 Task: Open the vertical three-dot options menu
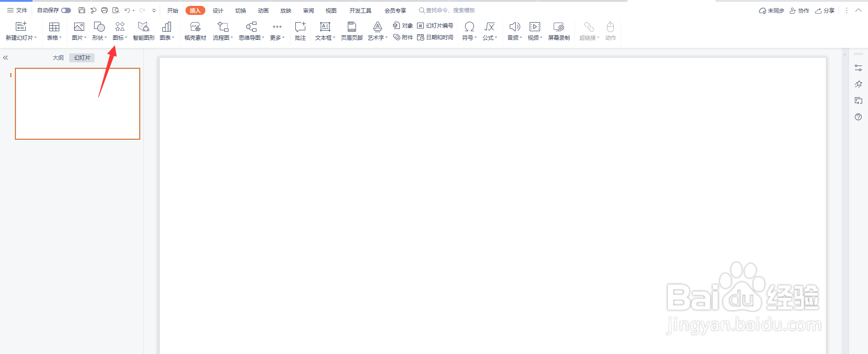(847, 10)
